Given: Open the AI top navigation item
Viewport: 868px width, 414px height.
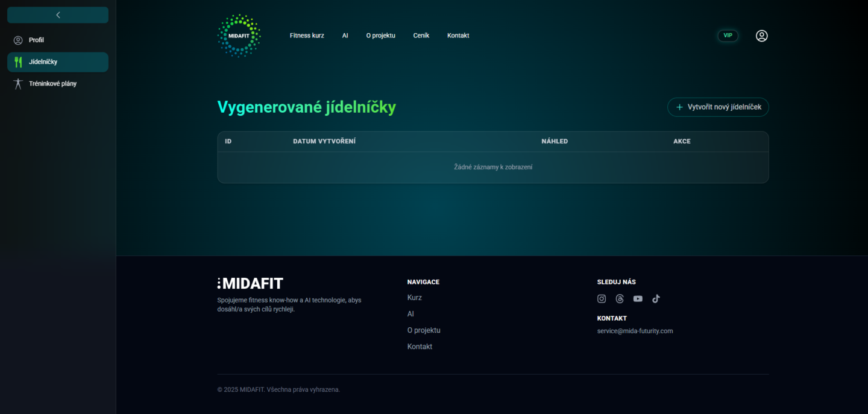Looking at the screenshot, I should click(345, 36).
